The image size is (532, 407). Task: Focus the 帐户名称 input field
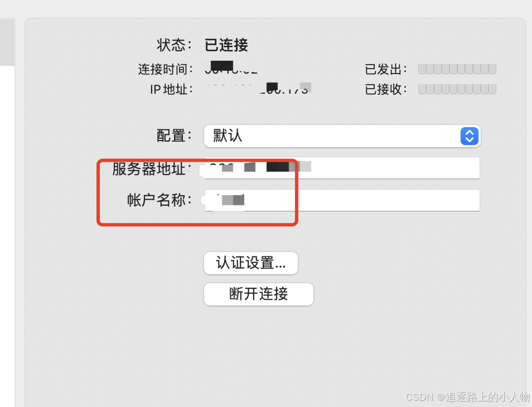[342, 200]
